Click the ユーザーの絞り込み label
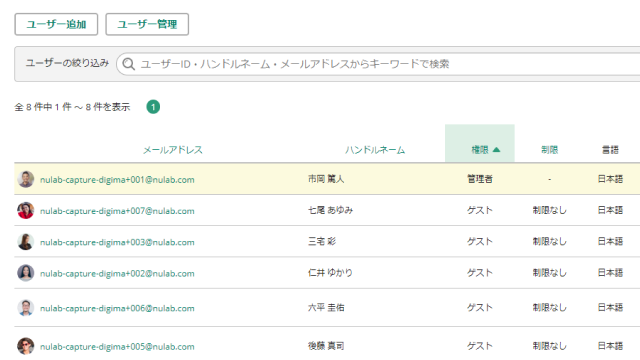 67,63
